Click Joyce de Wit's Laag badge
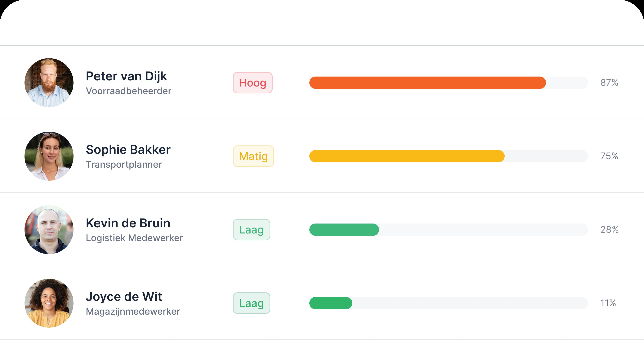The height and width of the screenshot is (346, 644). tap(252, 303)
